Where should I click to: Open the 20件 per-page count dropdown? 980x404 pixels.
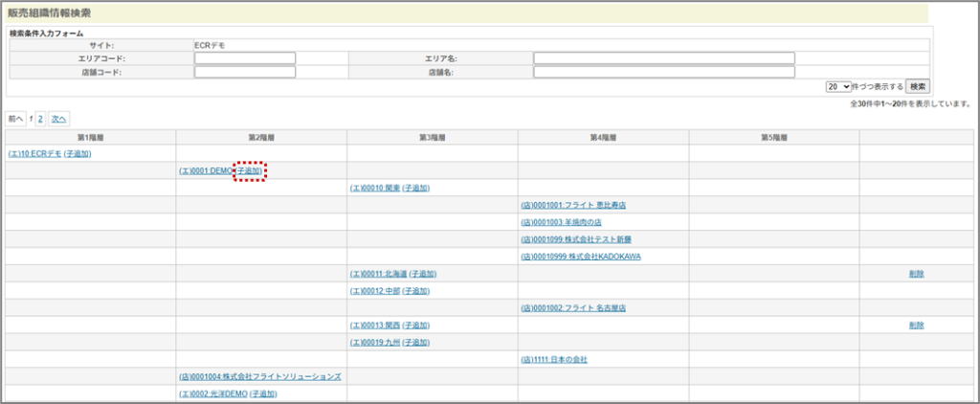click(x=838, y=86)
